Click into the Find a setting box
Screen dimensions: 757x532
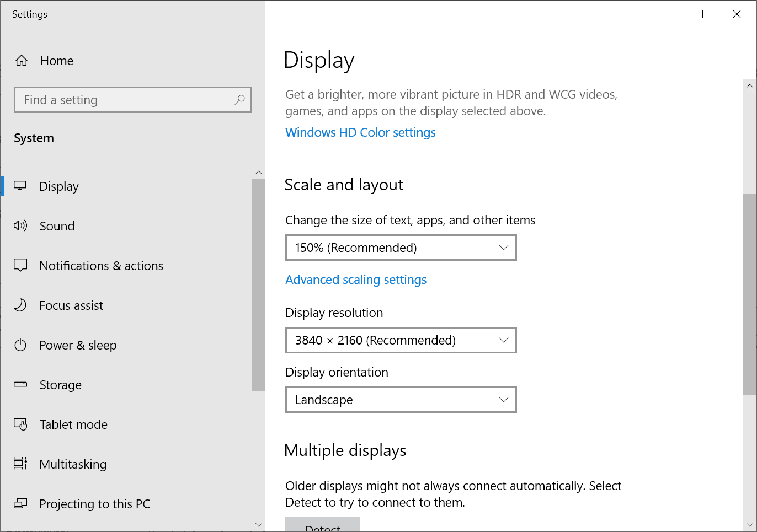click(124, 100)
